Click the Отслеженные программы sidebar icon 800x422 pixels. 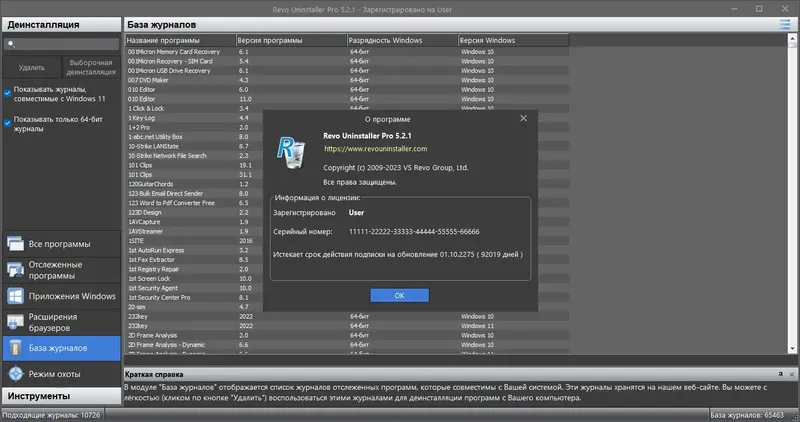(x=15, y=270)
